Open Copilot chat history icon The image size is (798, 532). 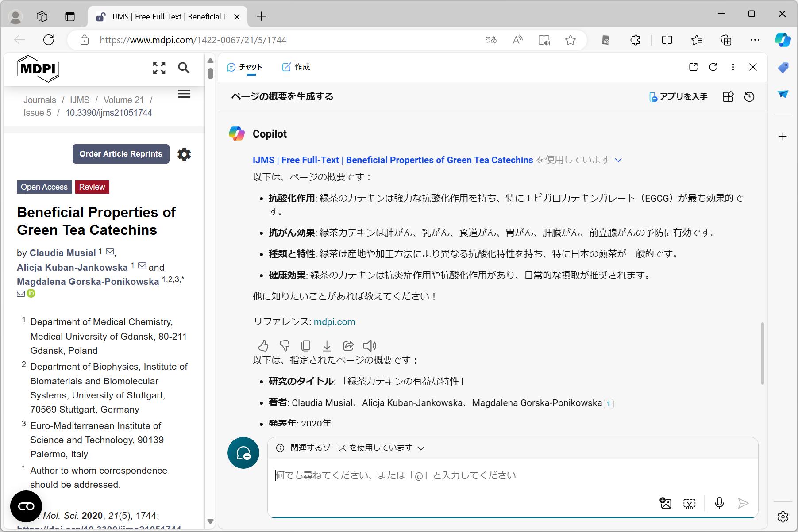coord(749,97)
